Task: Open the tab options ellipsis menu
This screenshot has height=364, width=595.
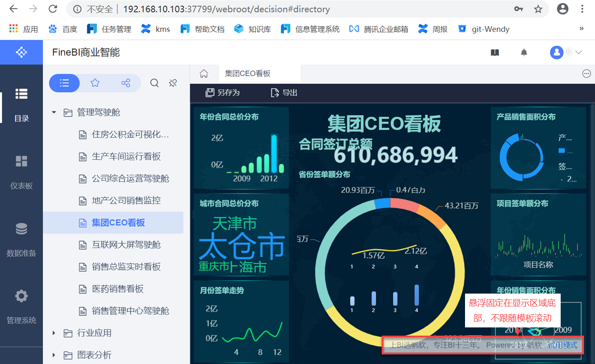Action: pos(586,74)
